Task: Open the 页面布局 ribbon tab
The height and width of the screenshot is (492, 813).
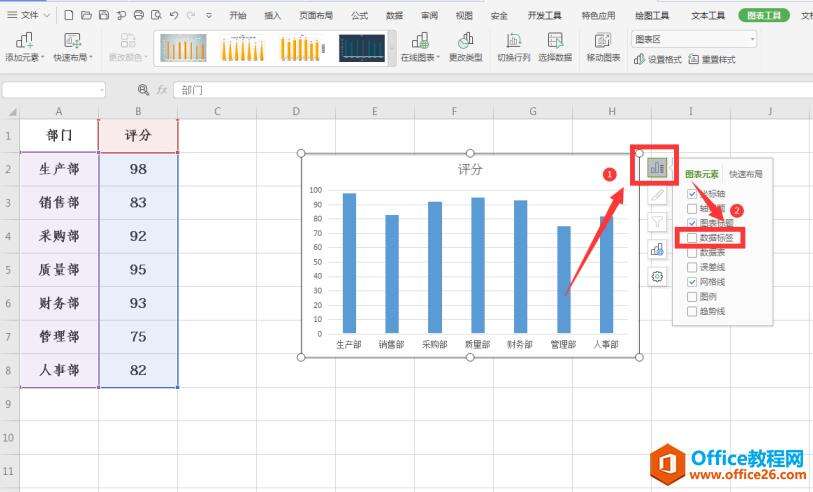Action: (x=315, y=16)
